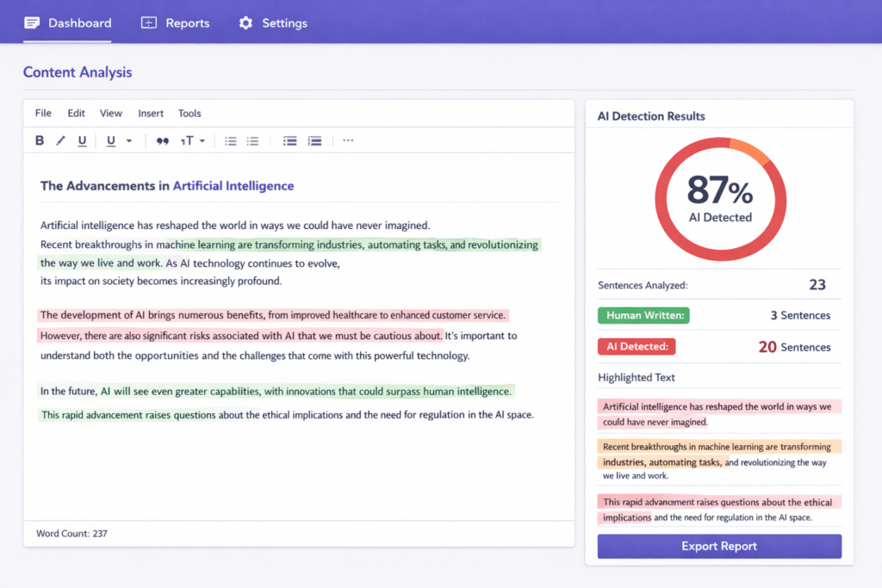Screen dimensions: 882x588
Task: Create a bulleted list
Action: [230, 140]
